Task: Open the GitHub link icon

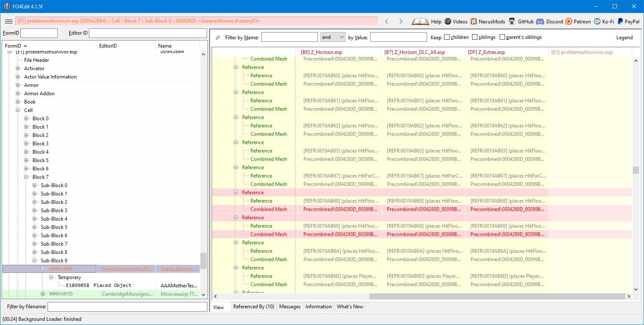Action: (512, 21)
